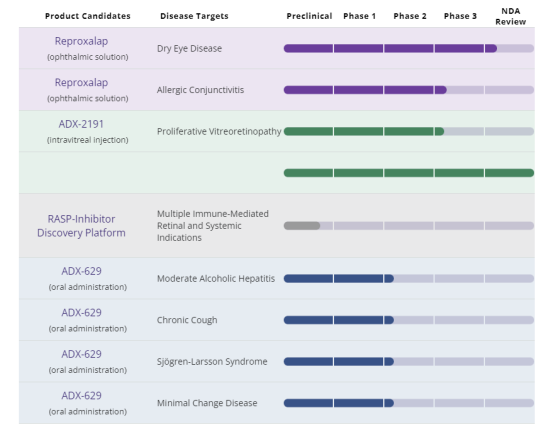Open the Reproxalap link for Allergic Conjunctivitis

(x=81, y=83)
